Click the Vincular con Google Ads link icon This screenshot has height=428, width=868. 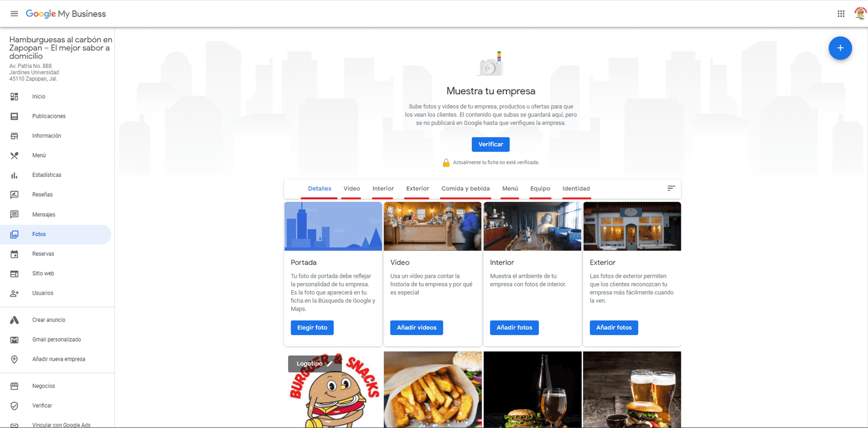tap(14, 425)
